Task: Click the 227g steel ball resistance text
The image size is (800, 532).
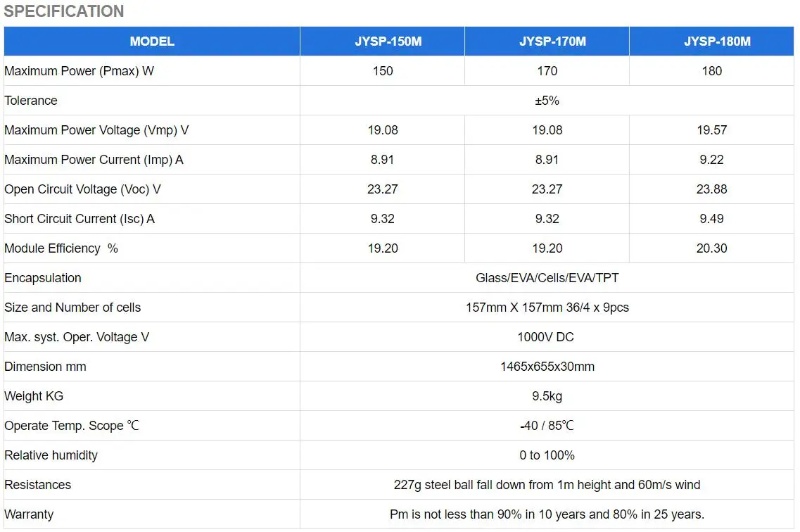Action: (547, 485)
